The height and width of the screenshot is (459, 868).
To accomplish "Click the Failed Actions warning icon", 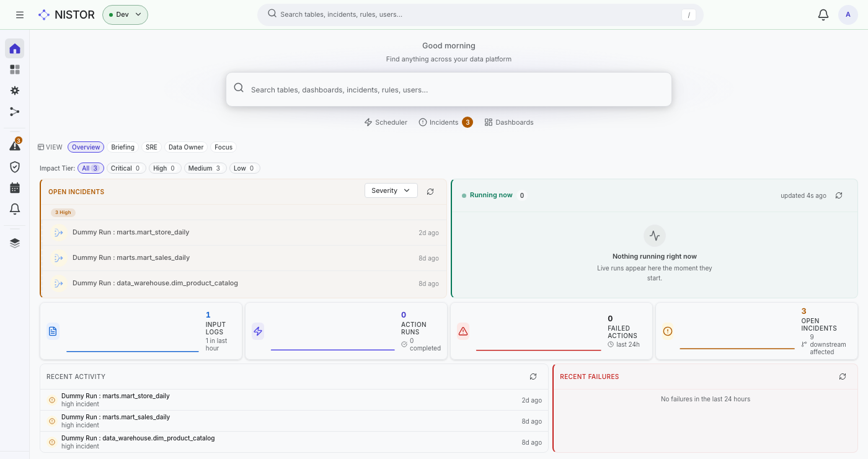I will coord(463,331).
